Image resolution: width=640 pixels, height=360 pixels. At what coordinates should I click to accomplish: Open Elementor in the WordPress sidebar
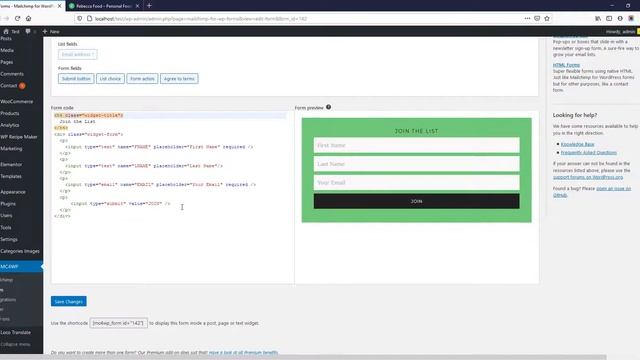click(x=11, y=164)
